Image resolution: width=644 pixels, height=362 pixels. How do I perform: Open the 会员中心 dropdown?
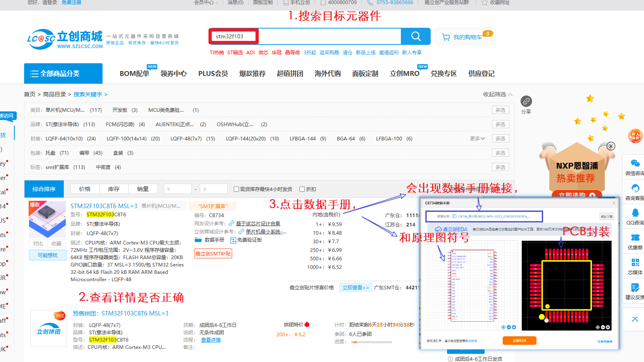click(206, 2)
